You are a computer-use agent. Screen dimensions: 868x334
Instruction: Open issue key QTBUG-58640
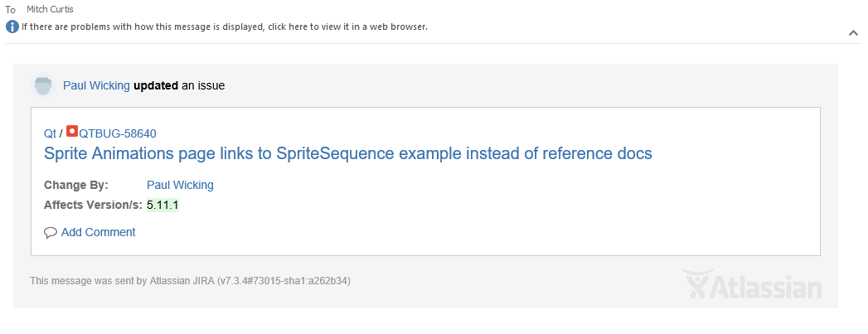pos(118,133)
